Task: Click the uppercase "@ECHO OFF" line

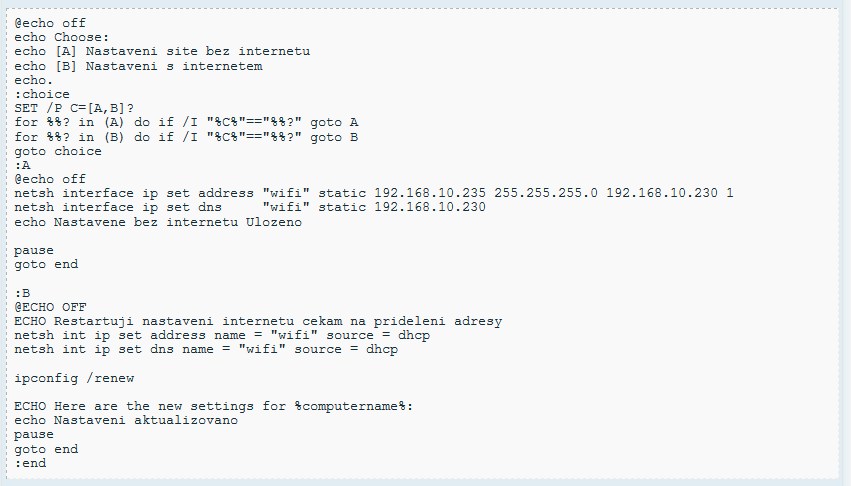Action: [50, 307]
